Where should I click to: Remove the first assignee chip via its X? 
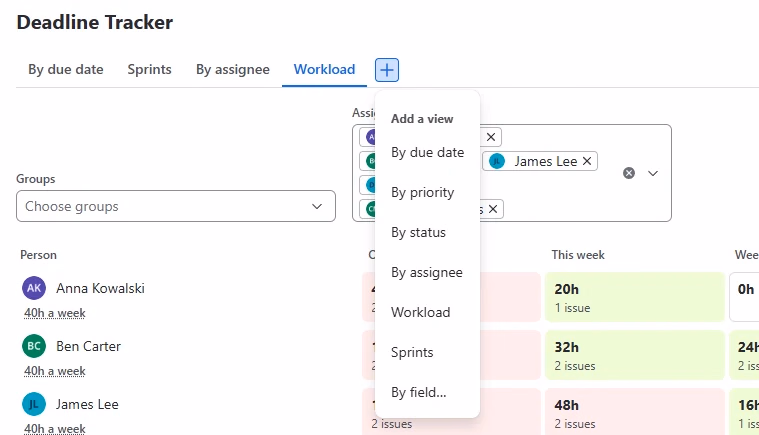point(491,137)
